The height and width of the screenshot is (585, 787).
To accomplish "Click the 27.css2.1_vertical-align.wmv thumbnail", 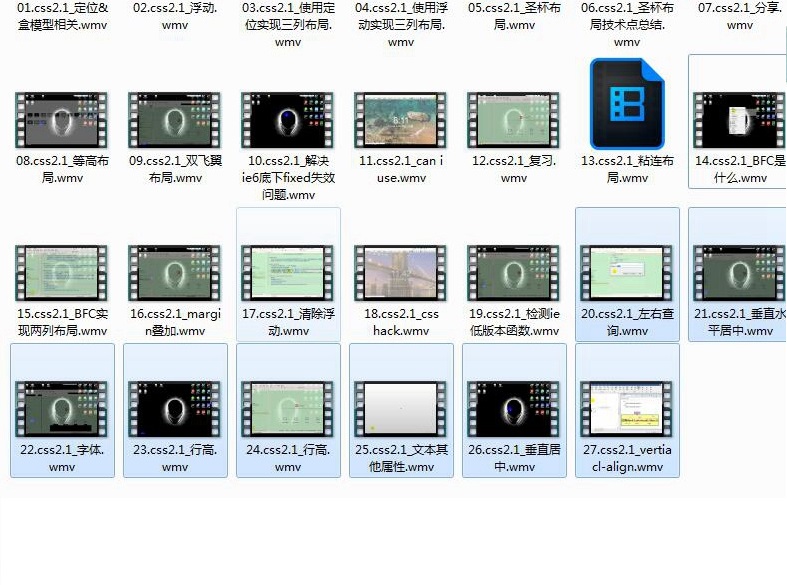I will pos(627,409).
